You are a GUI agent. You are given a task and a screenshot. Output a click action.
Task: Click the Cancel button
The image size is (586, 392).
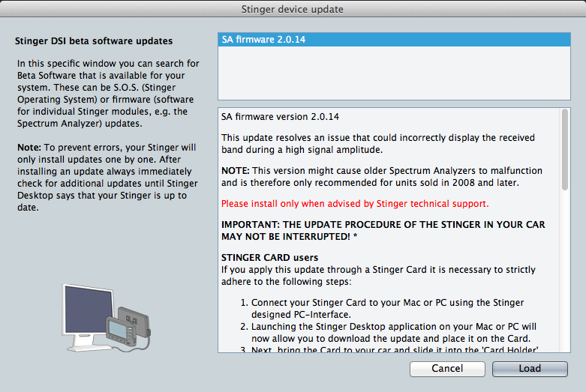[447, 369]
